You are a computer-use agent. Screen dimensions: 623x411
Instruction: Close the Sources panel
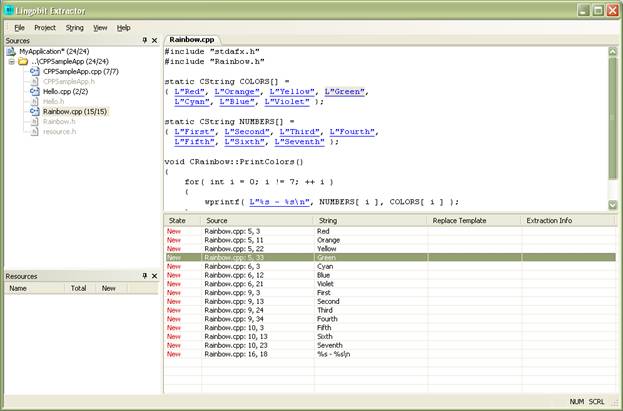tap(155, 40)
